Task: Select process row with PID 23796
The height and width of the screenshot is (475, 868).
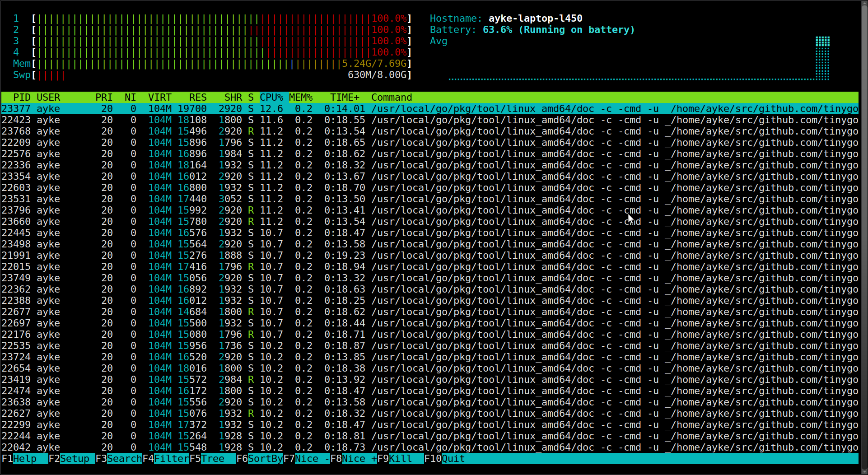Action: click(x=181, y=210)
